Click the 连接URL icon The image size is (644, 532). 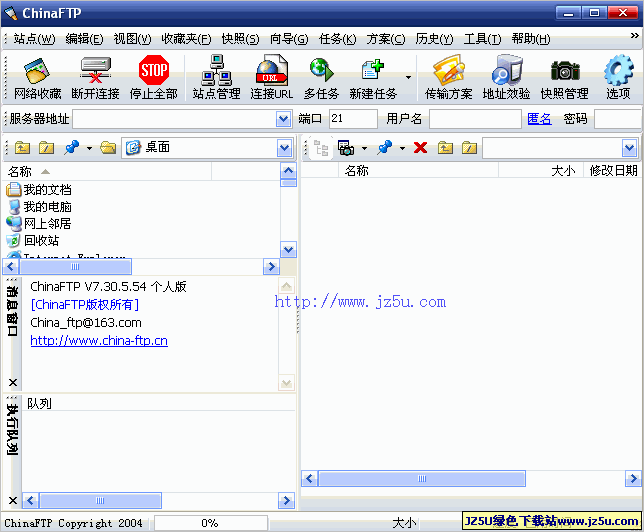pyautogui.click(x=271, y=78)
